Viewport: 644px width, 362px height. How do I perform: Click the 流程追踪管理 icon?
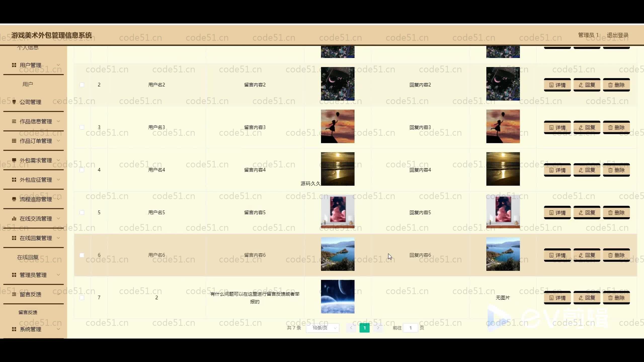[14, 199]
